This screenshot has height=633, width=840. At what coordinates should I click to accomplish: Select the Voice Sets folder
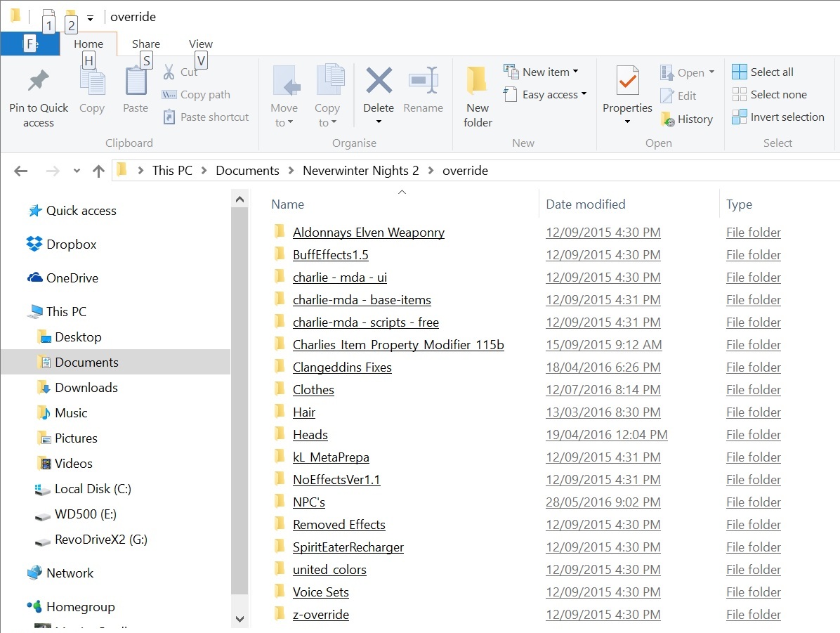pyautogui.click(x=321, y=592)
